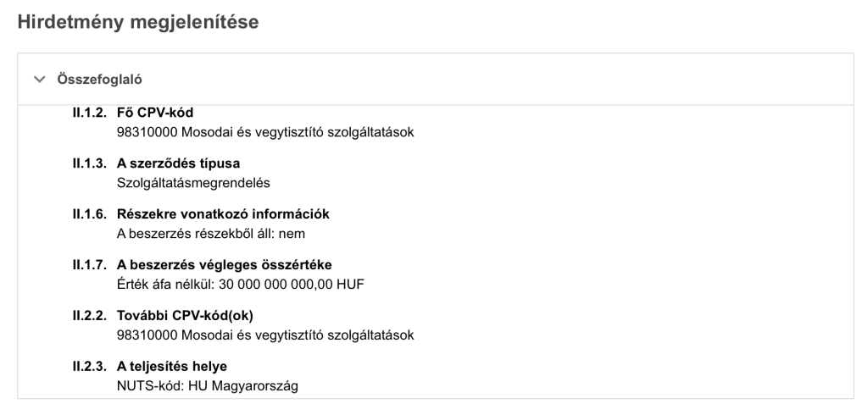Click the II.1.6. section number
This screenshot has width=868, height=404.
[x=91, y=213]
